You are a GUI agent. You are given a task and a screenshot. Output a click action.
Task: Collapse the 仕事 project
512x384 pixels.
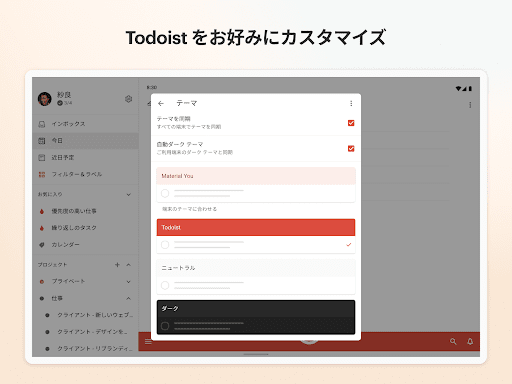(x=129, y=298)
